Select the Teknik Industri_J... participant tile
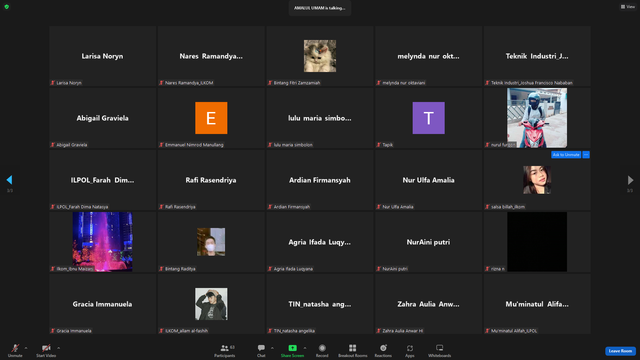The height and width of the screenshot is (360, 640). 537,56
